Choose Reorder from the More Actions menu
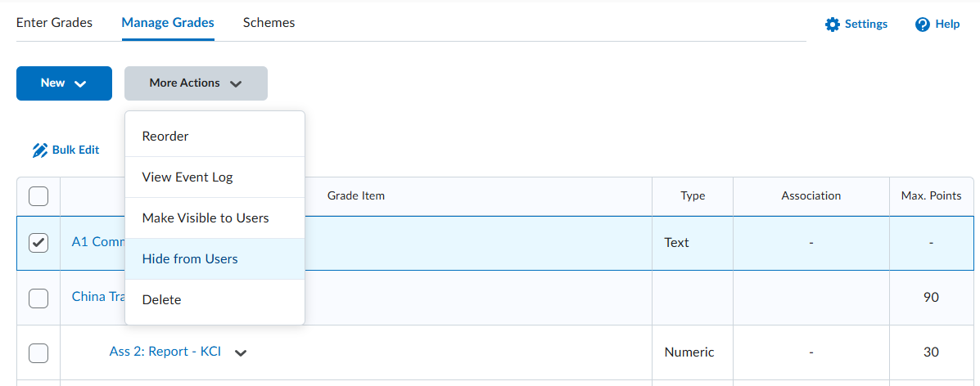Viewport: 980px width, 386px height. [x=165, y=137]
